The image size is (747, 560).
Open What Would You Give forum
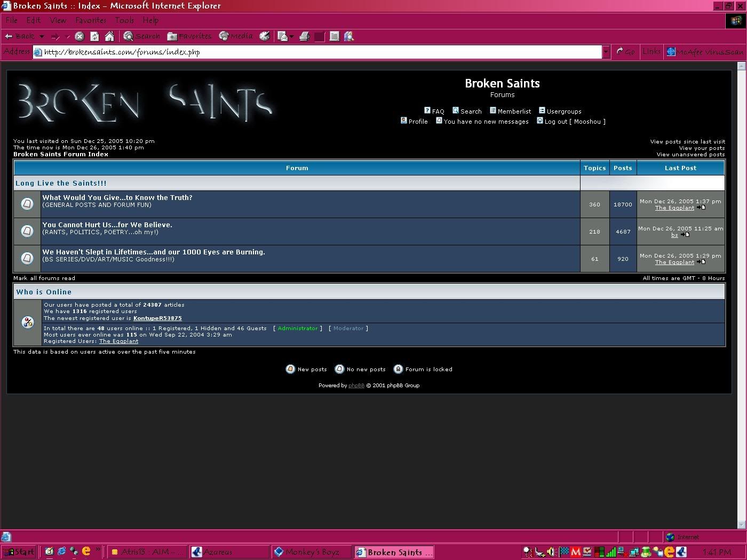coord(117,197)
